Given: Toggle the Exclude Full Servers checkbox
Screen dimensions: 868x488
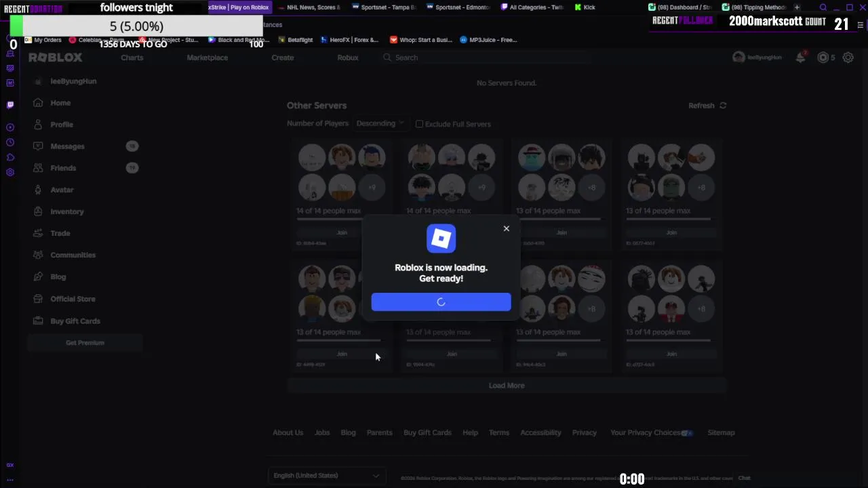Looking at the screenshot, I should click(419, 124).
